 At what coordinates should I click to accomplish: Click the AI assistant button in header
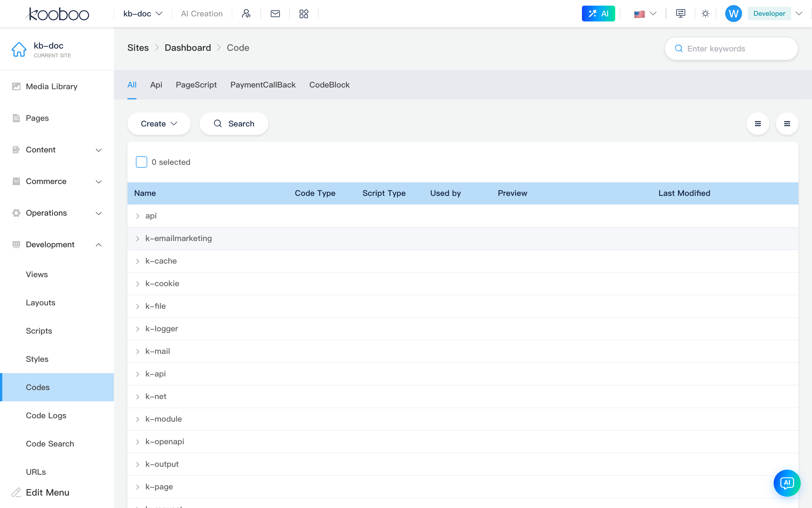click(x=598, y=14)
